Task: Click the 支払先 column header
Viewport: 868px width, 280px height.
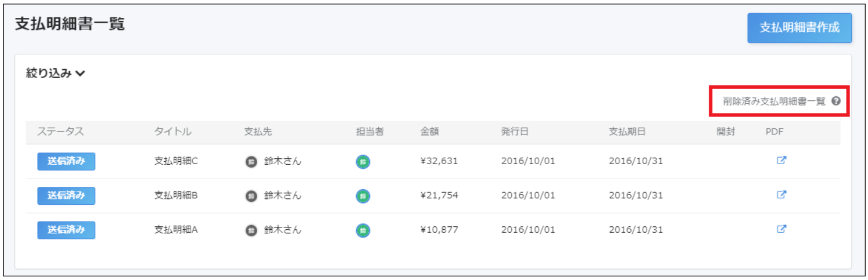Action: click(258, 132)
